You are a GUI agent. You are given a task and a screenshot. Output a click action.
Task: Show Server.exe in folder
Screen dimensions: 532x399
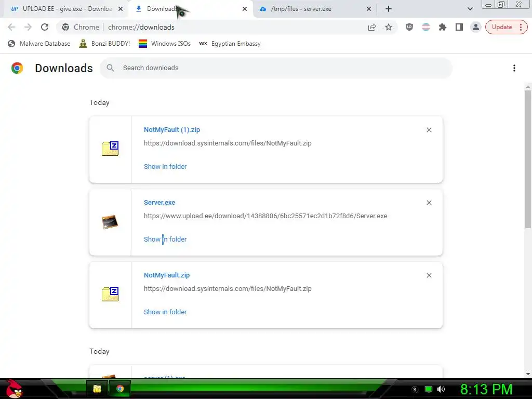(165, 239)
